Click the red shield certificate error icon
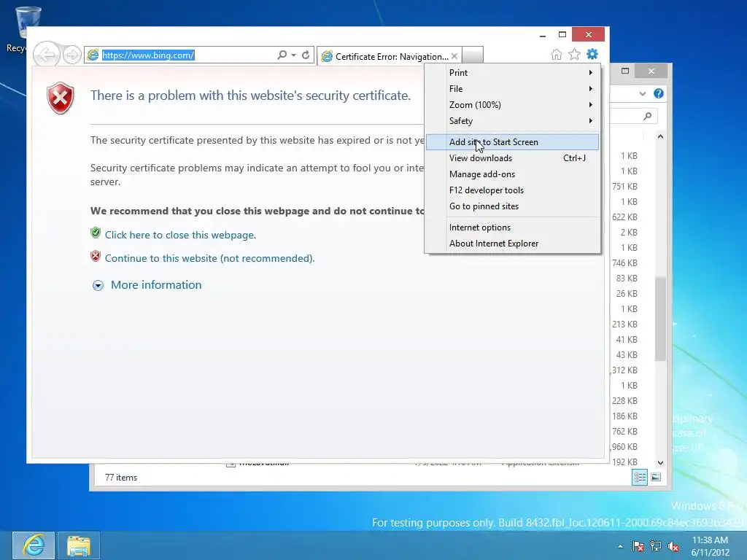 click(x=60, y=98)
